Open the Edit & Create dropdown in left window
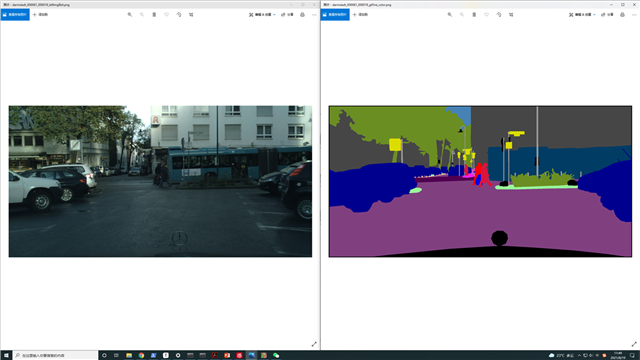 tap(262, 15)
